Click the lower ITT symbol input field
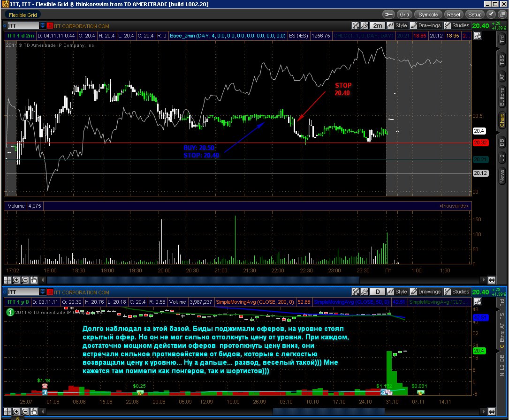The width and height of the screenshot is (509, 420). [23, 292]
